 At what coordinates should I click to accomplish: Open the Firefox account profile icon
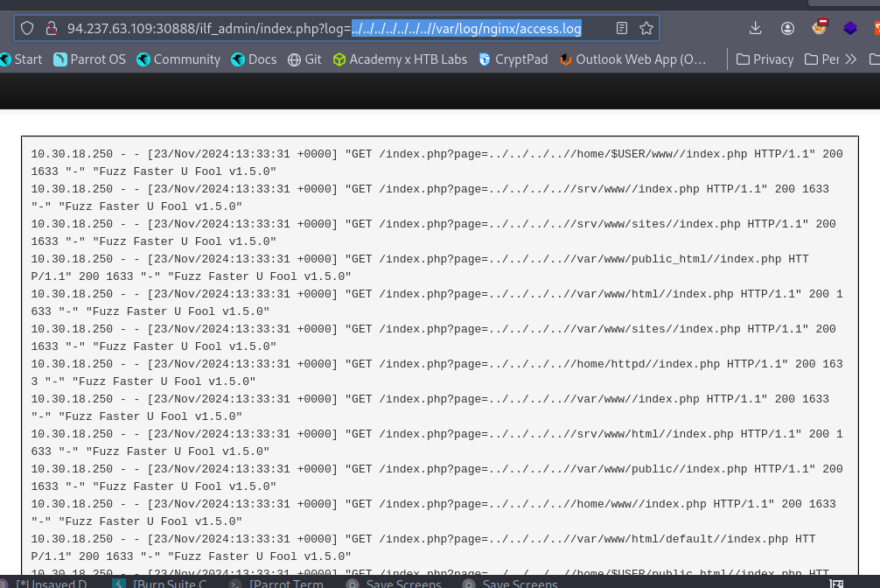point(787,28)
